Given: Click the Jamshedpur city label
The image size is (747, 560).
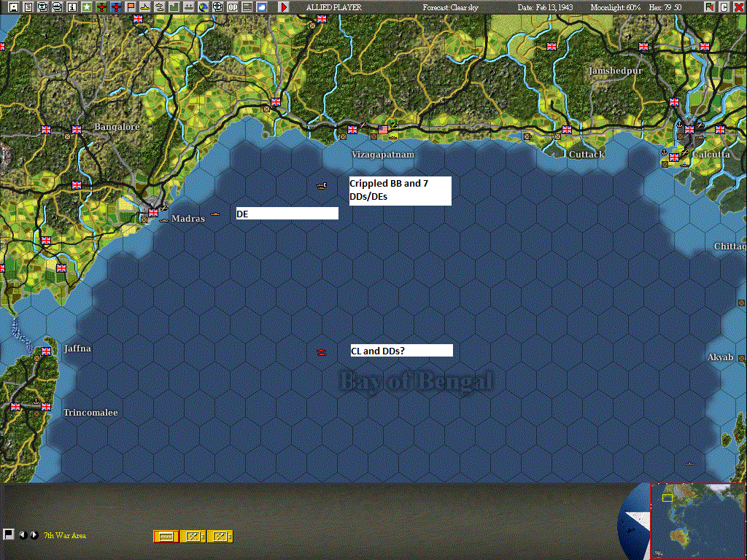Looking at the screenshot, I should click(x=615, y=71).
